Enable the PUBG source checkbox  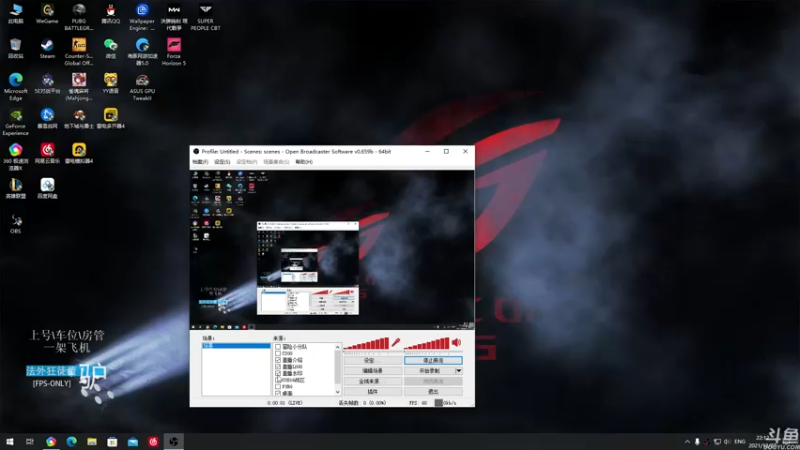click(278, 387)
